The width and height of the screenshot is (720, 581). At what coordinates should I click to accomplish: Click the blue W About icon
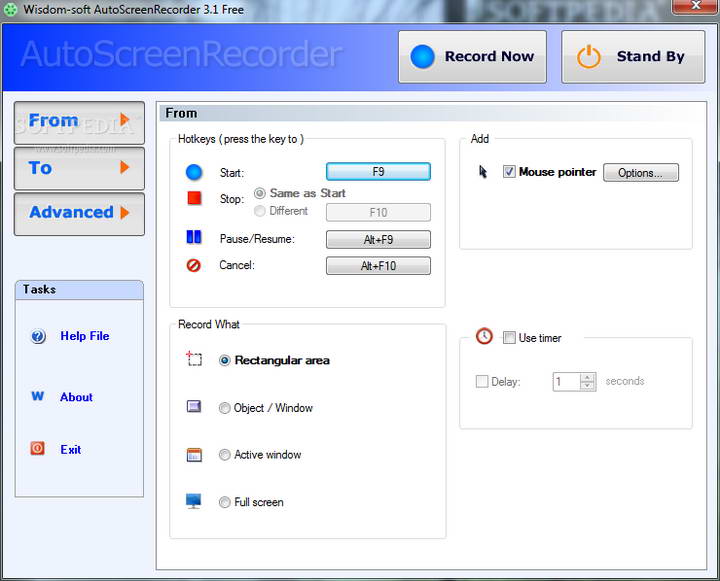pyautogui.click(x=38, y=396)
